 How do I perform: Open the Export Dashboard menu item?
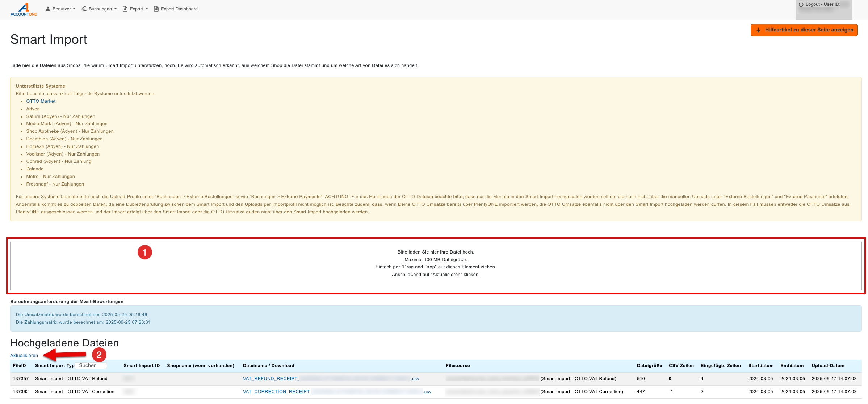click(179, 9)
